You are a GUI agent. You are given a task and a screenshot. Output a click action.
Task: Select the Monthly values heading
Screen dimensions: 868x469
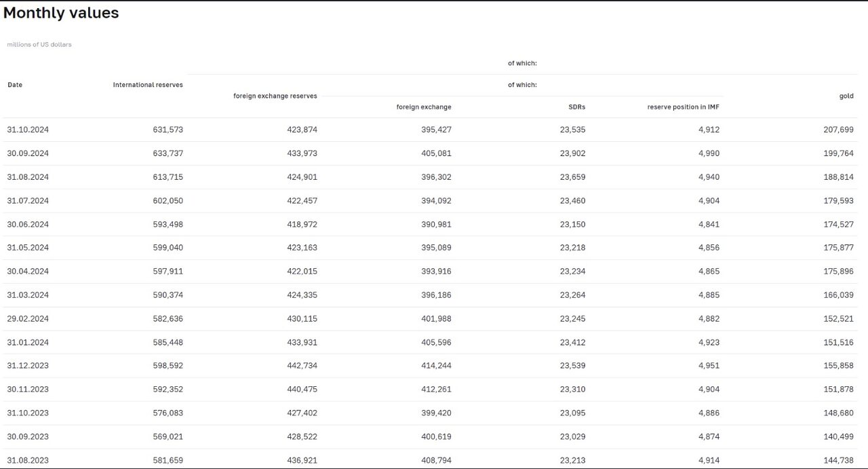pos(61,13)
